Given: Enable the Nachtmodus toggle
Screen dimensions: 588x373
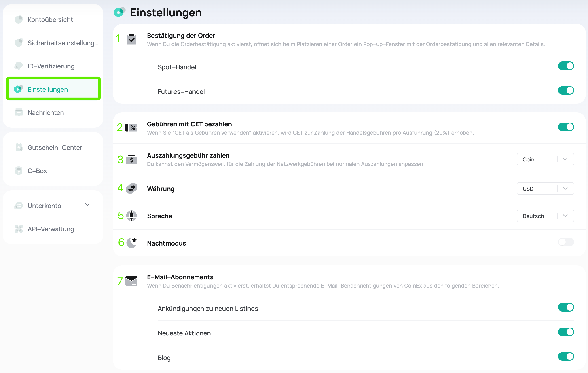Looking at the screenshot, I should point(566,242).
